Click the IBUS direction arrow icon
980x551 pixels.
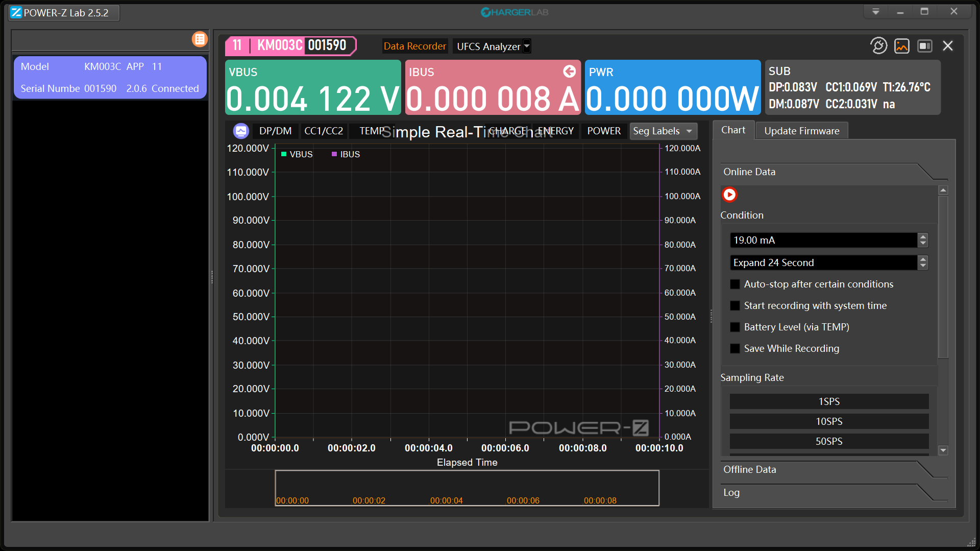pyautogui.click(x=569, y=71)
